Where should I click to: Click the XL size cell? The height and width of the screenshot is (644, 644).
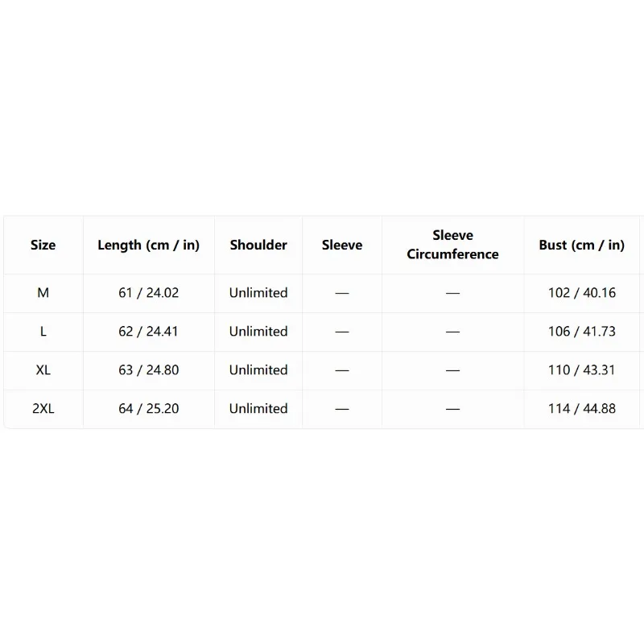tap(43, 370)
